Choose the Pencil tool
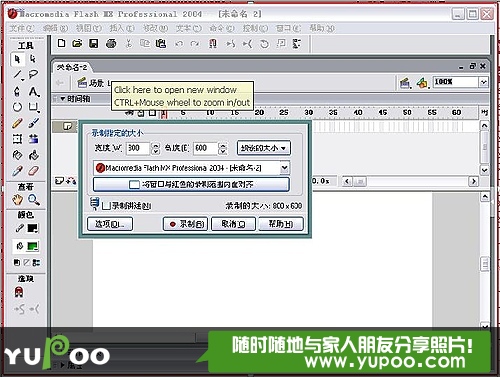The image size is (500, 377). 17,123
